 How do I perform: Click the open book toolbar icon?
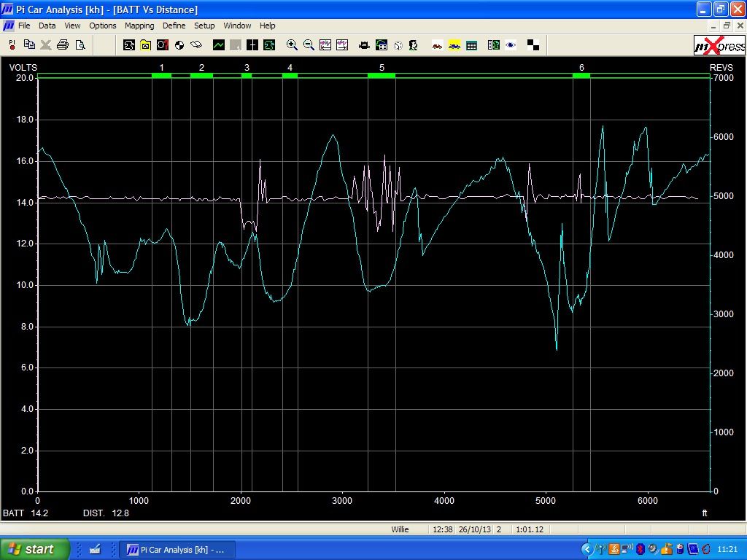pos(196,44)
